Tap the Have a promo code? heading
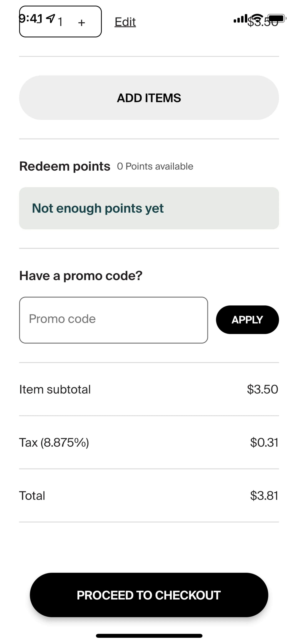The width and height of the screenshot is (298, 644). (x=81, y=276)
